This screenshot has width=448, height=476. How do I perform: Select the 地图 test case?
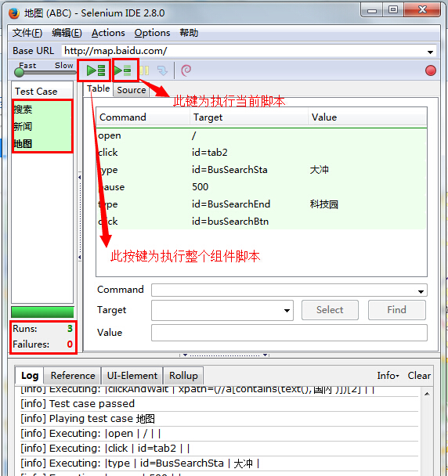click(42, 143)
